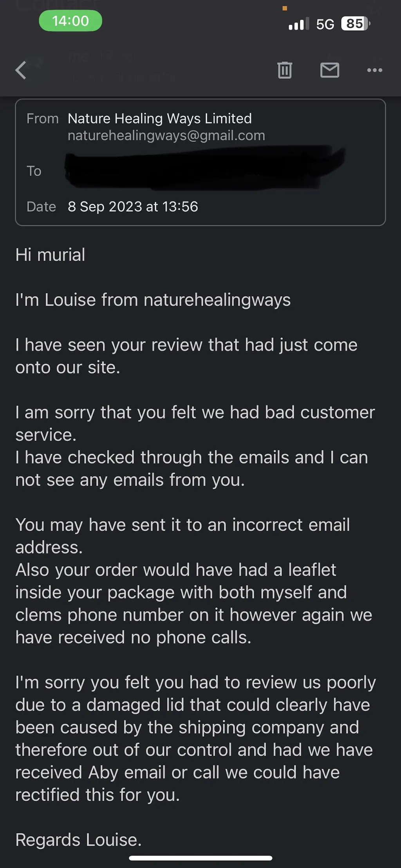The height and width of the screenshot is (868, 401).
Task: Tap paragraph about incorrect email address
Action: 182,536
